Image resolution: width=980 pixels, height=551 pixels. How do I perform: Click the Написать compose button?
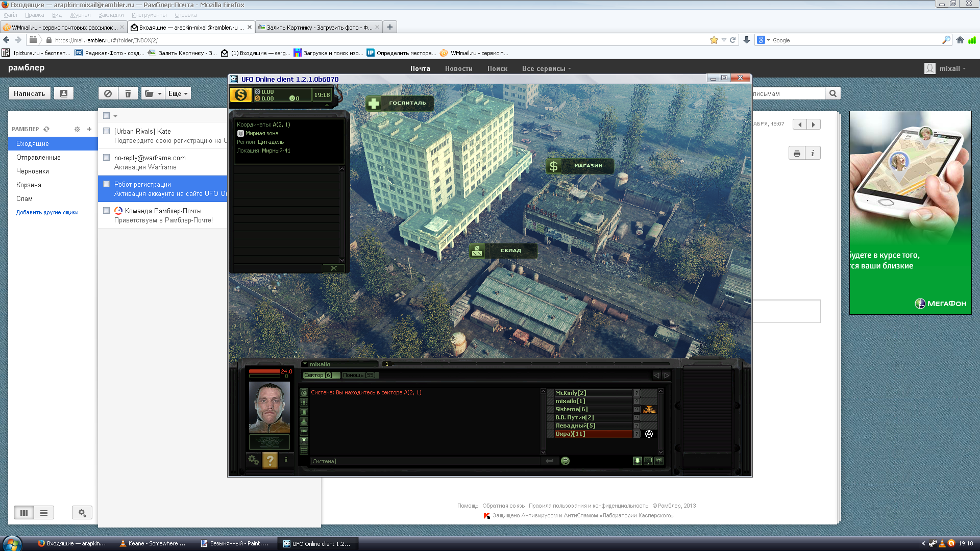tap(29, 93)
